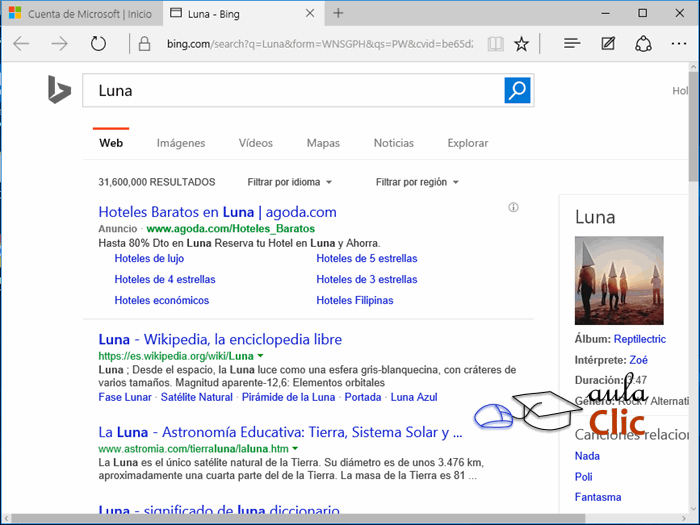This screenshot has width=700, height=525.
Task: Click the web note pen icon
Action: click(x=608, y=44)
